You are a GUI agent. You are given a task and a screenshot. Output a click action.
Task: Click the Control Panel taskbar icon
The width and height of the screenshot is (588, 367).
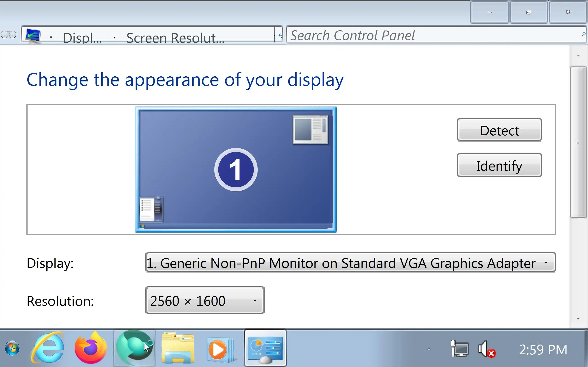point(265,348)
